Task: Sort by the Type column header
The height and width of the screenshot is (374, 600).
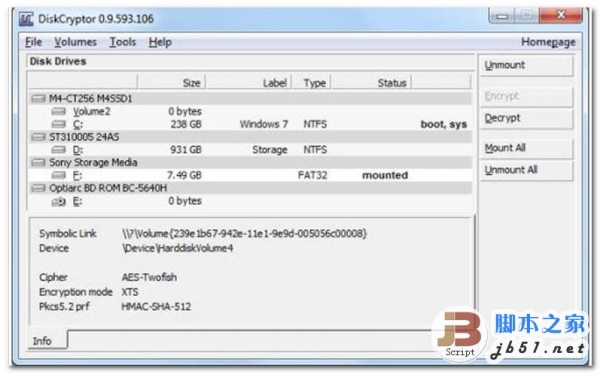Action: point(311,83)
